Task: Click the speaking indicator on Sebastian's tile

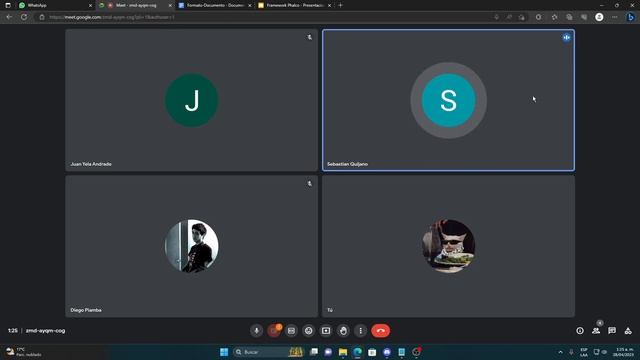Action: [x=566, y=38]
